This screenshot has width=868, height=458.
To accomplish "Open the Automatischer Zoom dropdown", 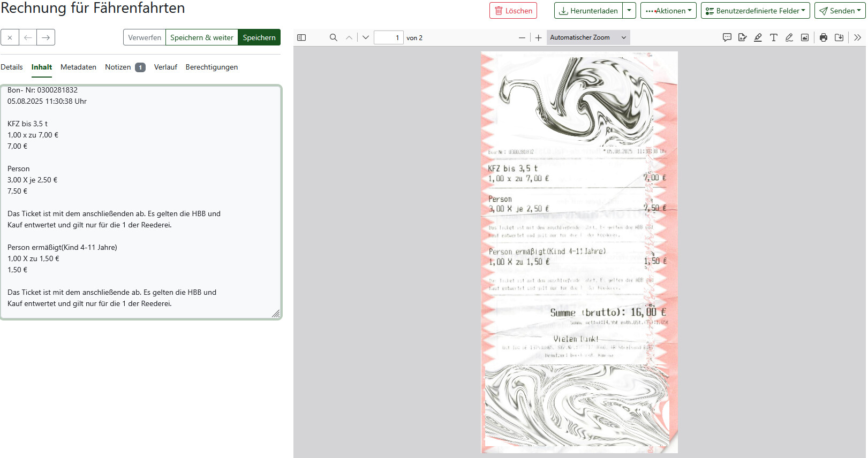I will (x=588, y=37).
